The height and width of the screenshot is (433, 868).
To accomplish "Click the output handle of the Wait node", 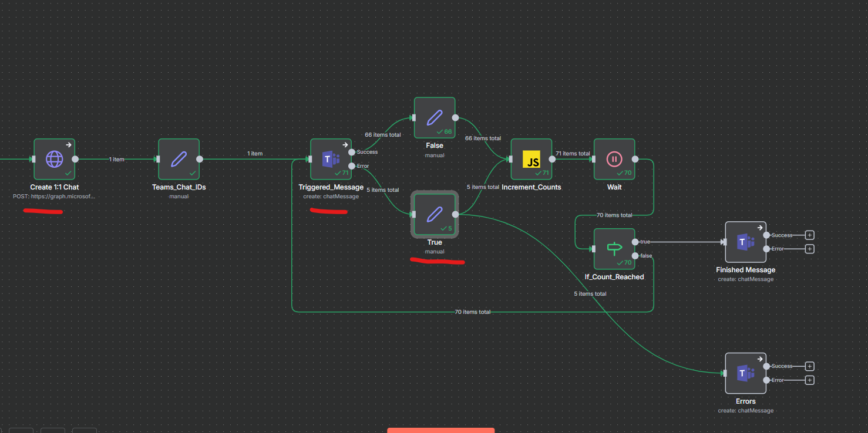I will click(x=635, y=159).
